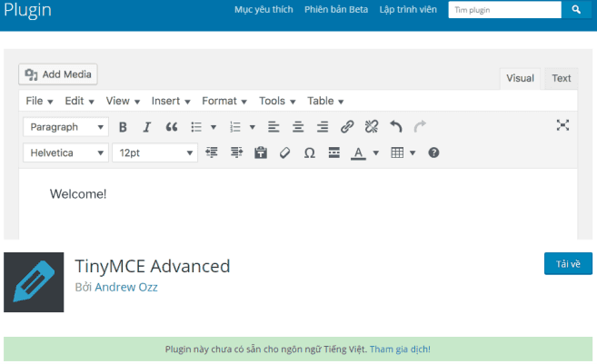Click the Plugin header title

[x=27, y=10]
